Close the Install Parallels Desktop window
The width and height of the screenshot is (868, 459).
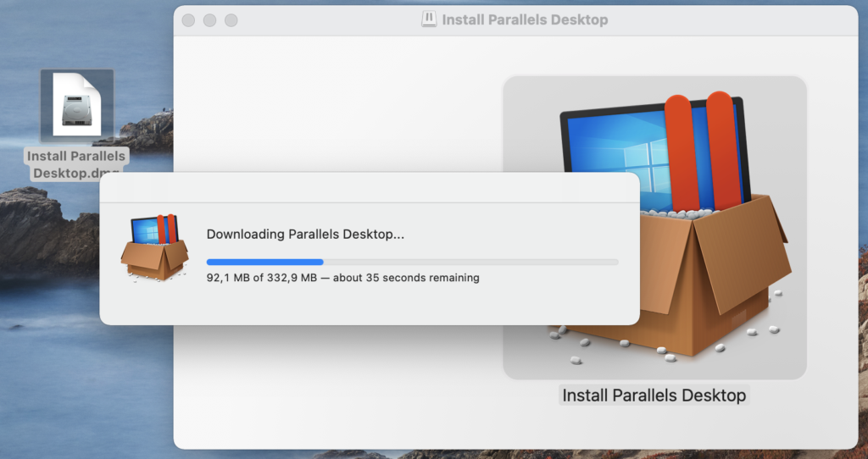click(x=188, y=19)
